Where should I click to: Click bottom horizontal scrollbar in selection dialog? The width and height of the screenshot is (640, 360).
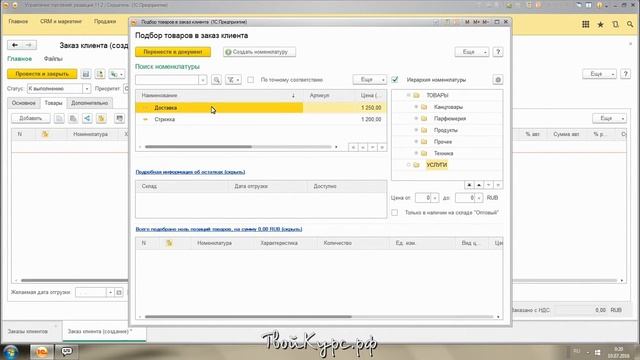pyautogui.click(x=248, y=316)
